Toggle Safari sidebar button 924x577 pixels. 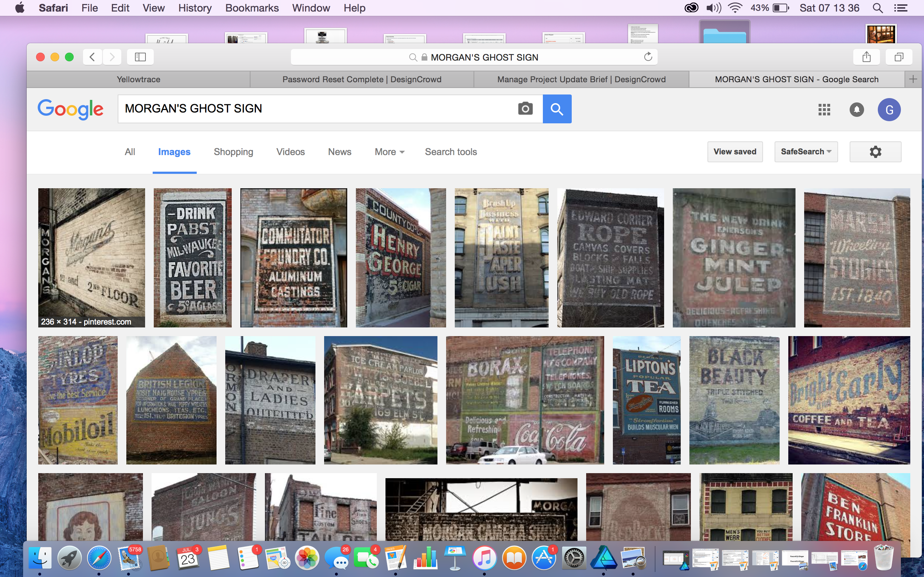(x=140, y=57)
